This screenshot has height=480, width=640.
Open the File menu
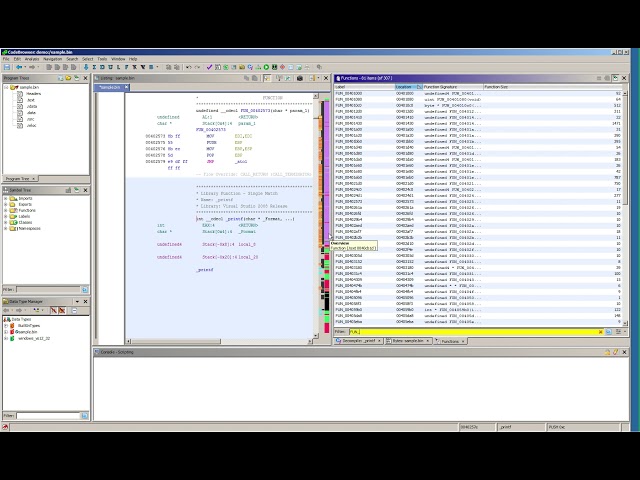(x=6, y=59)
